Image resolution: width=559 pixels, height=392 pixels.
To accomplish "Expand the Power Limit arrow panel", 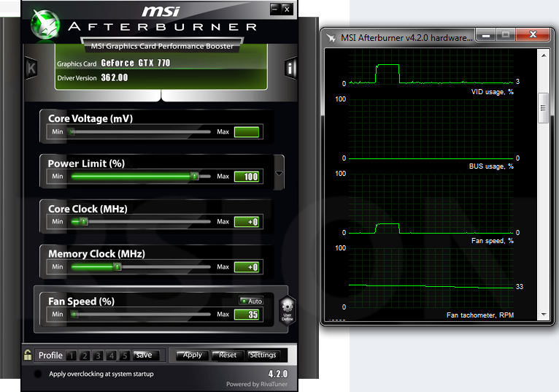I will pyautogui.click(x=279, y=173).
